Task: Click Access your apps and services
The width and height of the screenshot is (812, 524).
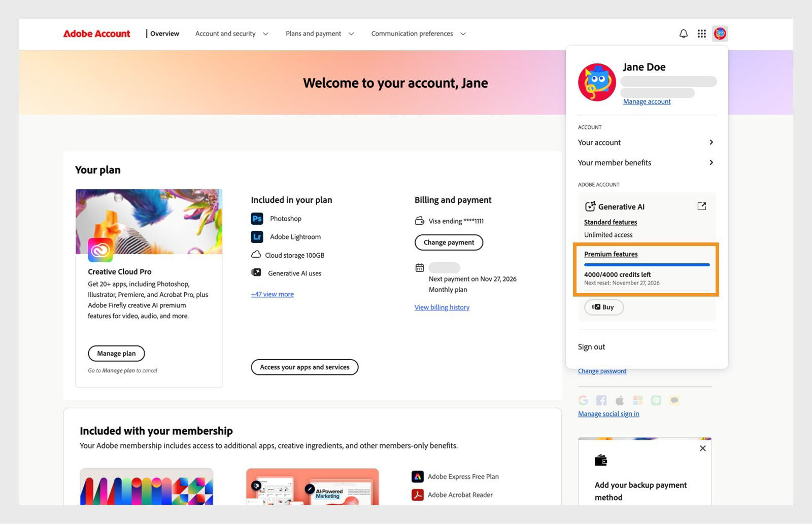Action: 304,367
